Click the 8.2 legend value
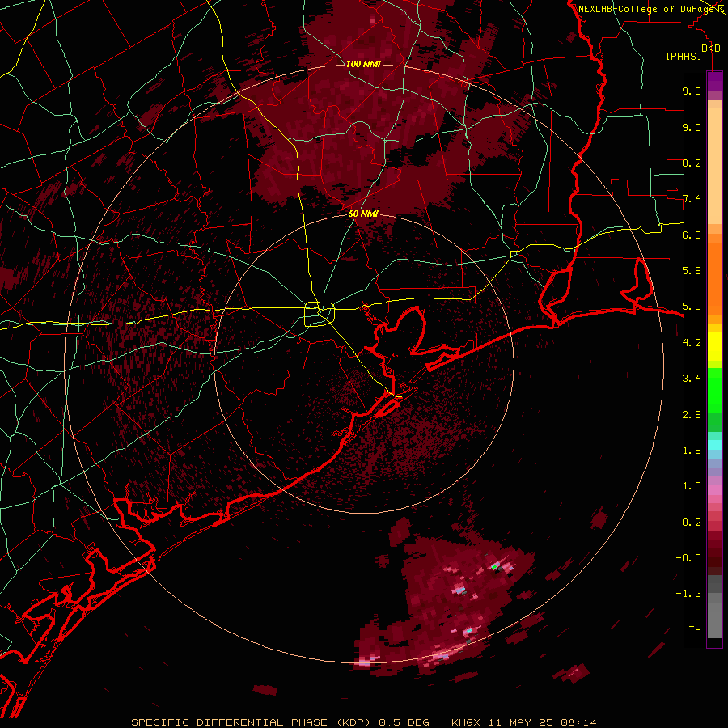728x728 pixels. tap(692, 163)
